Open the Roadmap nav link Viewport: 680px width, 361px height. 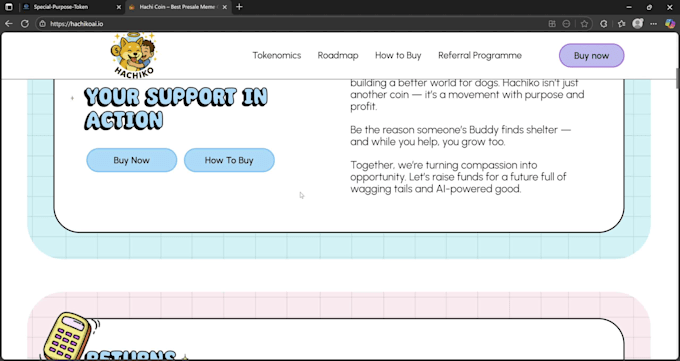pyautogui.click(x=338, y=56)
